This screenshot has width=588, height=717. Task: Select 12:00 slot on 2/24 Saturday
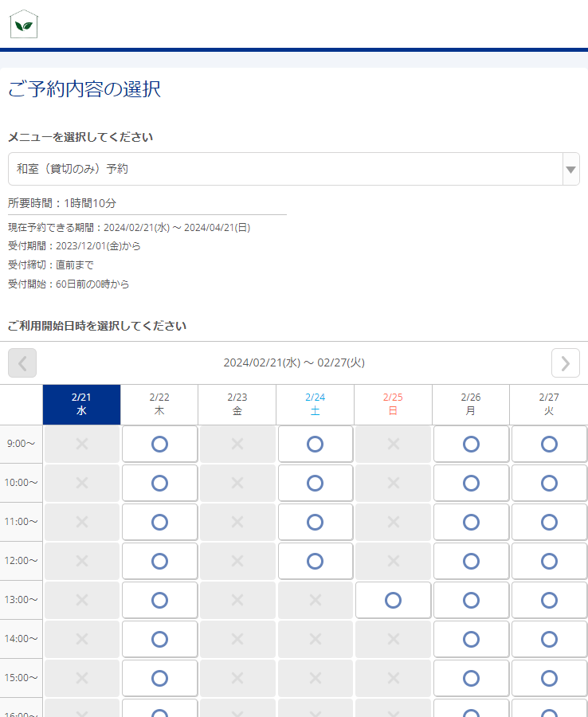315,561
